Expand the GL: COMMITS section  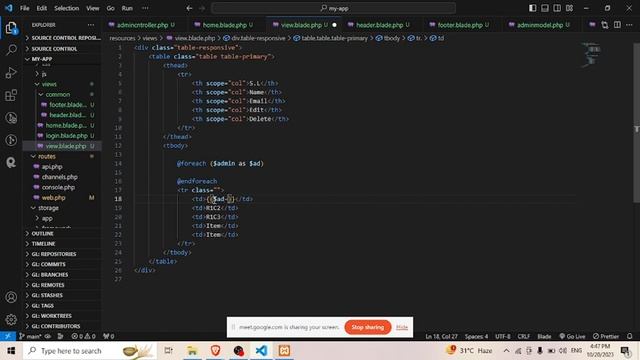pyautogui.click(x=62, y=264)
